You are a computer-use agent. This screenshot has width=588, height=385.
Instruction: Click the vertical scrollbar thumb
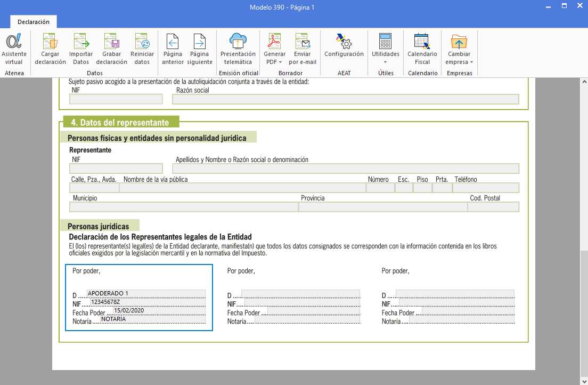point(584,314)
